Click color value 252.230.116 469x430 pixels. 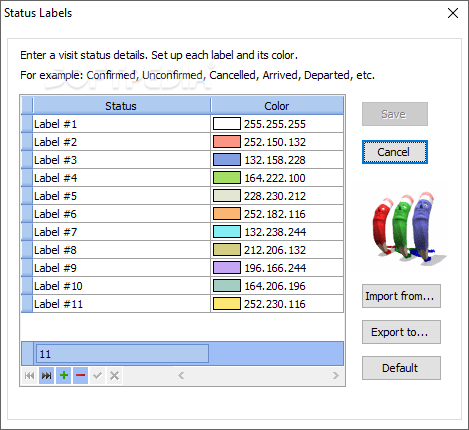(x=275, y=304)
